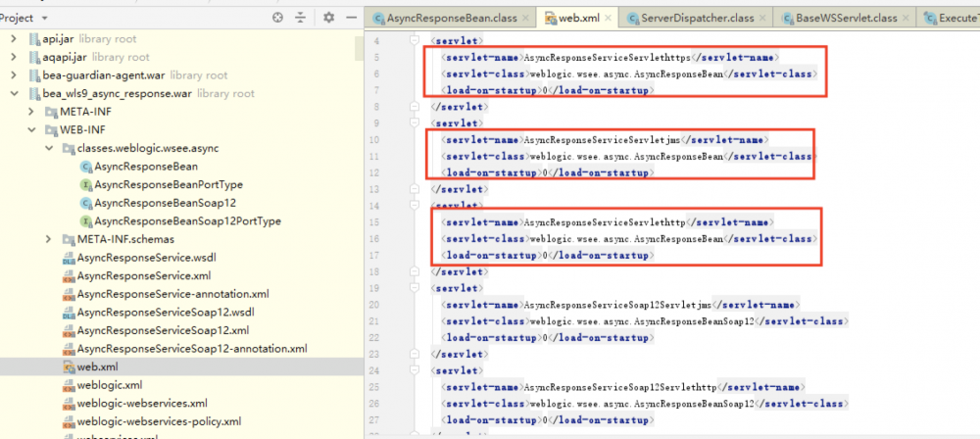Click the collapse all icon in Project panel

point(301,19)
